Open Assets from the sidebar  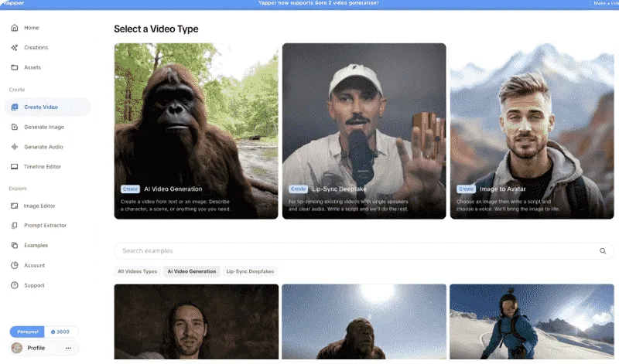(32, 67)
